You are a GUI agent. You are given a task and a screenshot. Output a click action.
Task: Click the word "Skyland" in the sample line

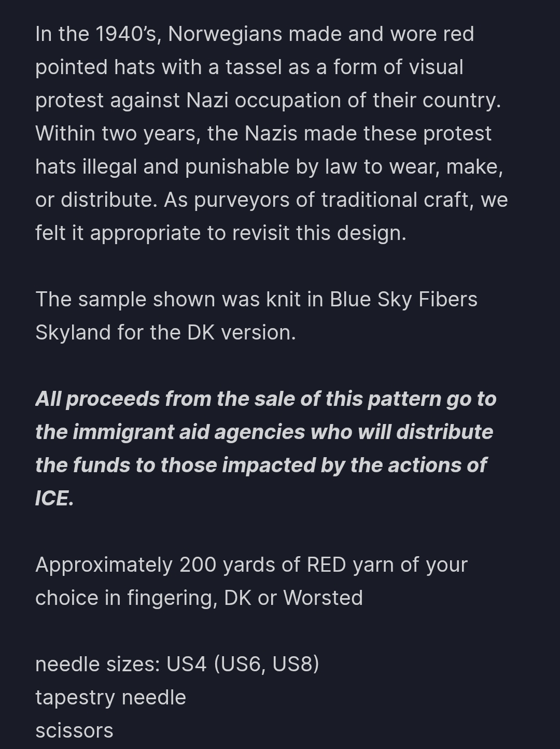73,333
